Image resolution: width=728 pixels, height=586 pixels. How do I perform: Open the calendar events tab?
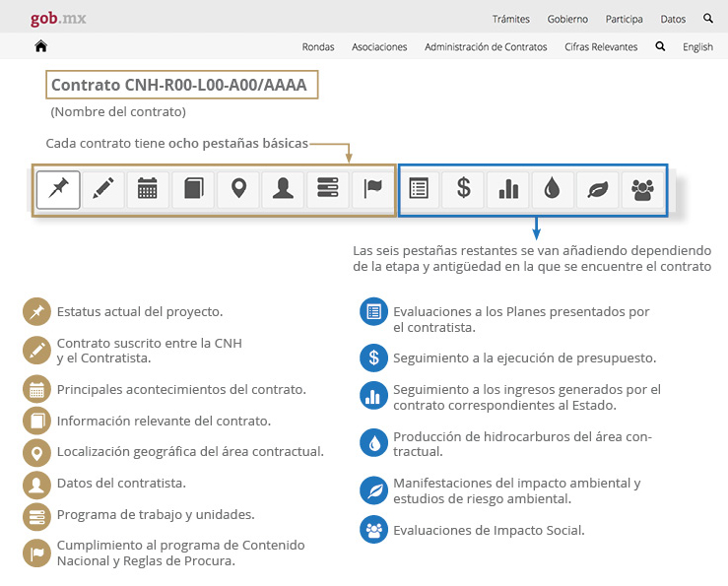click(x=148, y=189)
